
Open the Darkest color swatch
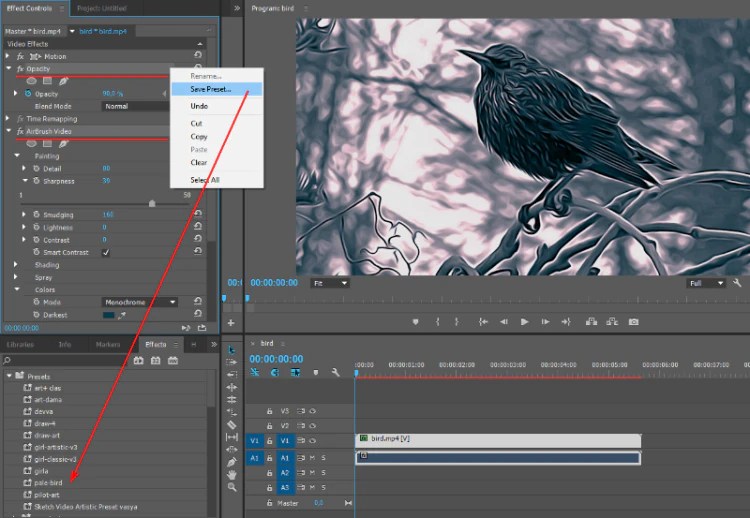pos(109,315)
